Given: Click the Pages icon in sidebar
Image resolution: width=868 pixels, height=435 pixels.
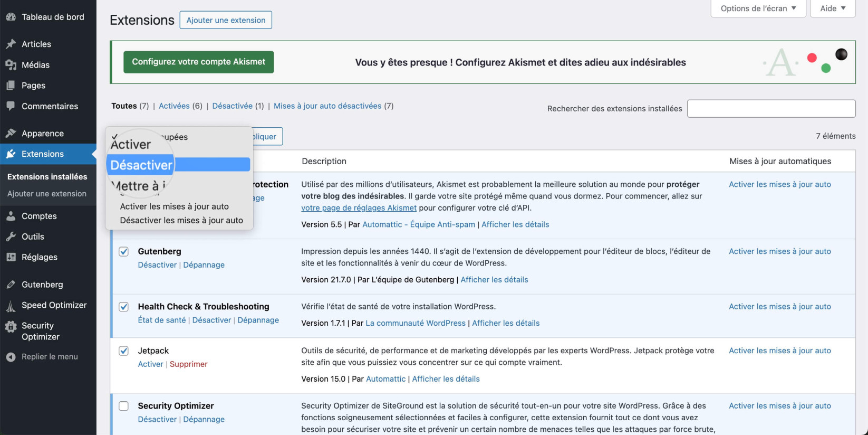Looking at the screenshot, I should pos(11,86).
